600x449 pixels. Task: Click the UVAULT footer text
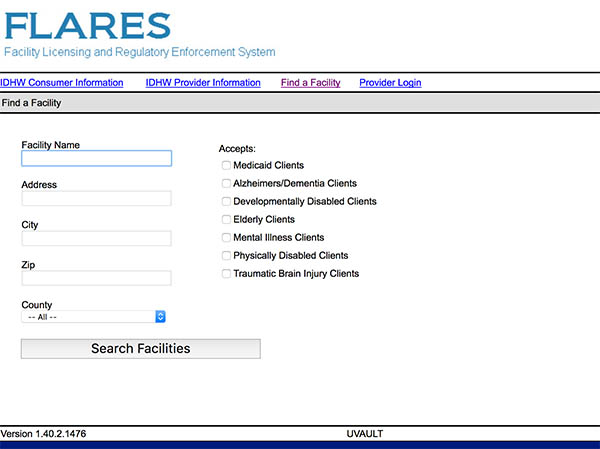click(x=365, y=434)
